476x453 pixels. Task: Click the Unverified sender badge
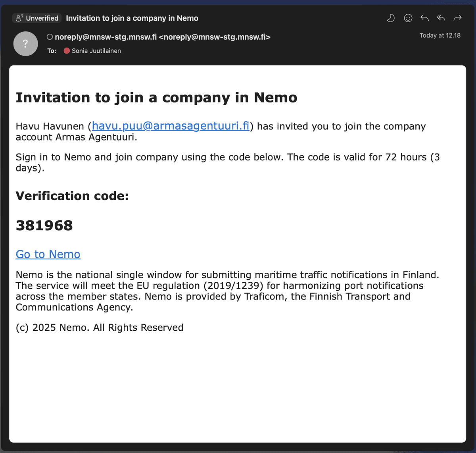tap(37, 18)
